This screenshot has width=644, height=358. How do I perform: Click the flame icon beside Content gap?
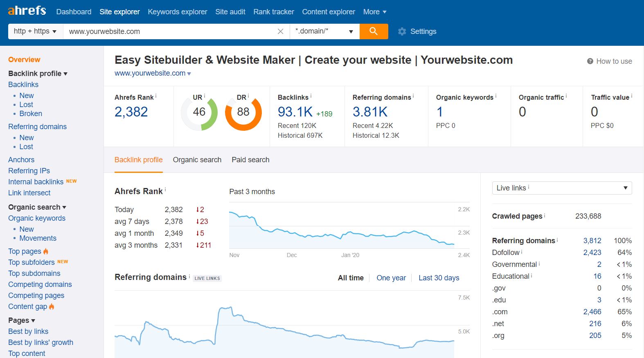tap(52, 307)
